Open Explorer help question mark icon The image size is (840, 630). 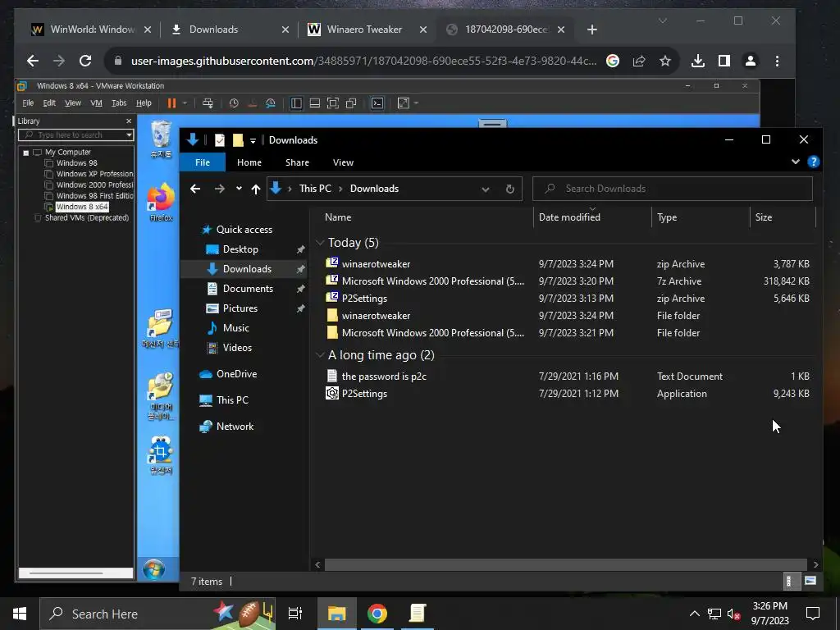tap(813, 162)
